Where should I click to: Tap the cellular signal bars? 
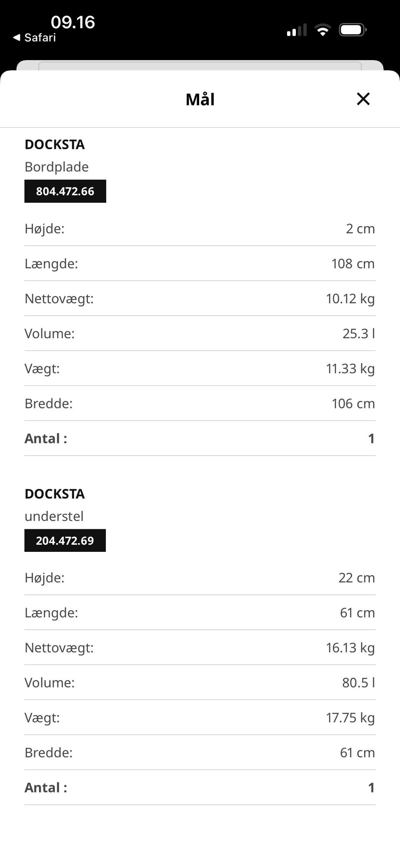coord(297,30)
